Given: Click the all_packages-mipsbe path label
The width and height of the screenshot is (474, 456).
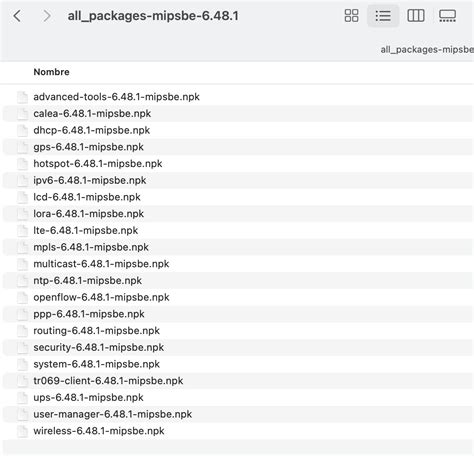Looking at the screenshot, I should click(x=427, y=50).
